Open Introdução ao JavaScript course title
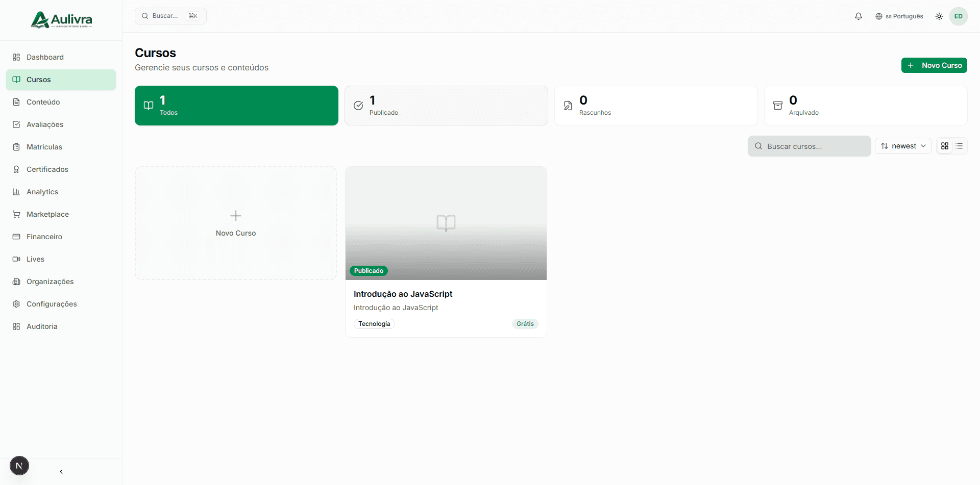The image size is (980, 485). tap(403, 294)
